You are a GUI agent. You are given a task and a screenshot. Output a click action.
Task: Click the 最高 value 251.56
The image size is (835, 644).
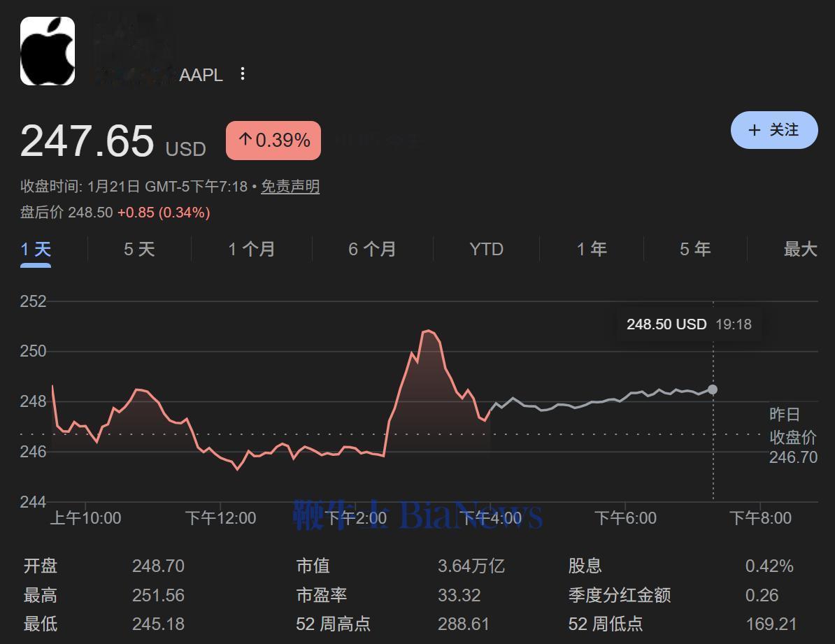158,595
